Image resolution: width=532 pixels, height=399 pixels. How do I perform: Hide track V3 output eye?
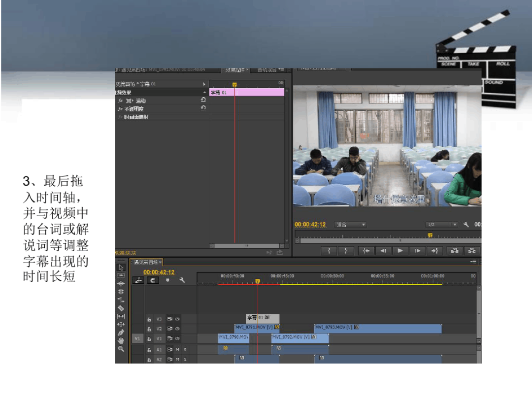[x=177, y=319]
